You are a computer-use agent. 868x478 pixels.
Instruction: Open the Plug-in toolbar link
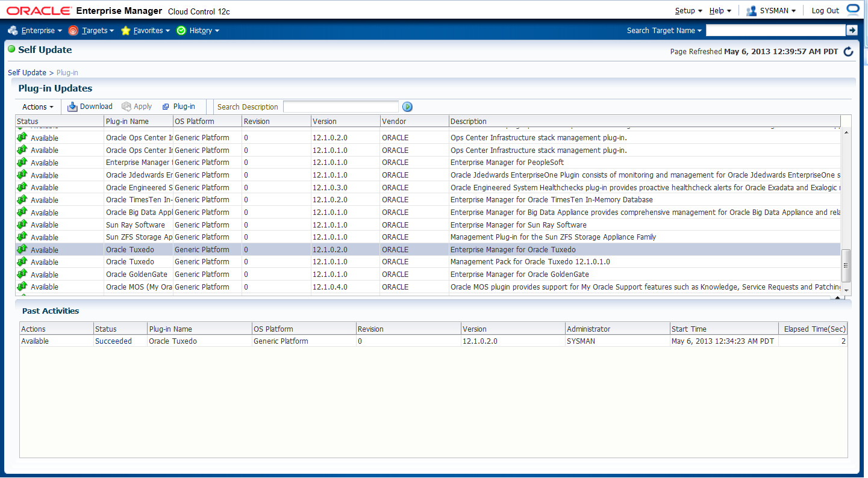click(x=179, y=107)
